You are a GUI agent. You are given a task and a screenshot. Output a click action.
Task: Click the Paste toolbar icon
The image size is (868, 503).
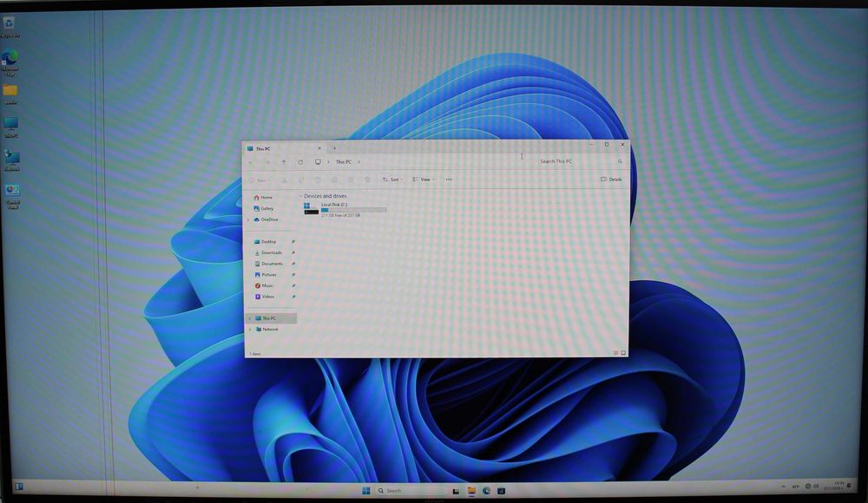(318, 180)
